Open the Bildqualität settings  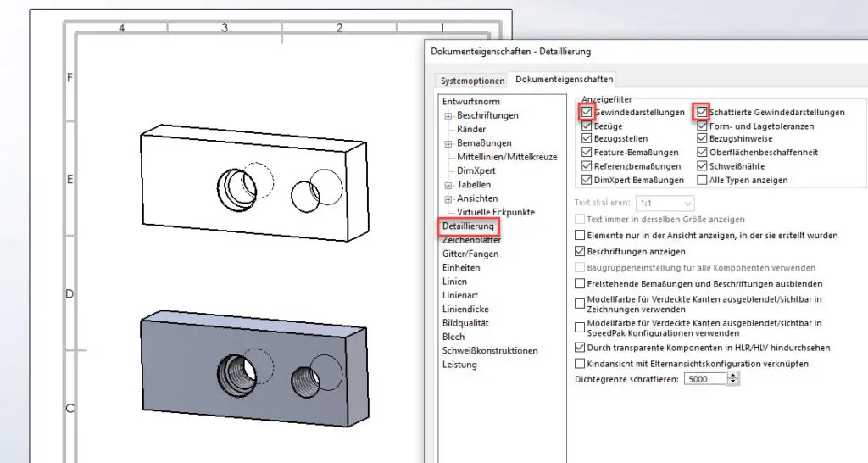pyautogui.click(x=467, y=323)
